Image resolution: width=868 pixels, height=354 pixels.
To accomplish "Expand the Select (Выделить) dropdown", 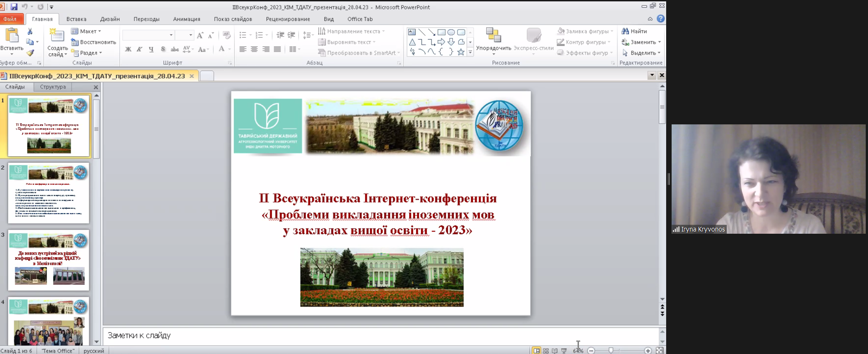I will click(x=642, y=53).
